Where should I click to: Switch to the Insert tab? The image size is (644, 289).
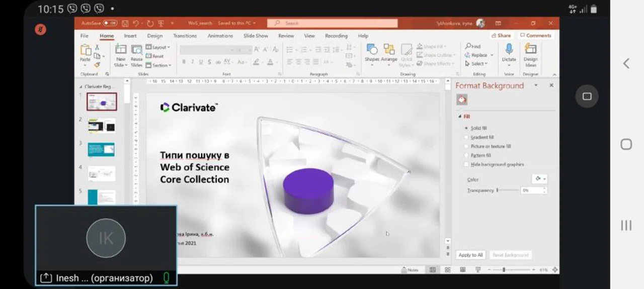130,36
